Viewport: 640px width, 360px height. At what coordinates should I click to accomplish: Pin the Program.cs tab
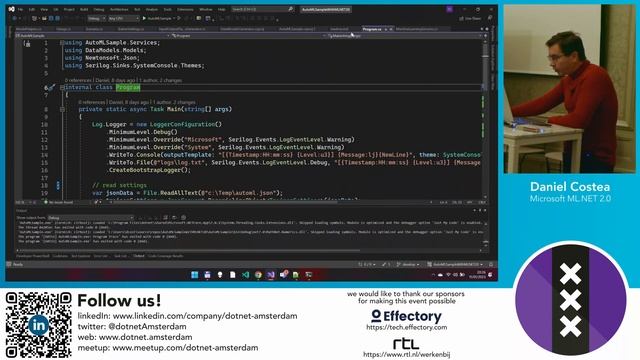click(386, 29)
